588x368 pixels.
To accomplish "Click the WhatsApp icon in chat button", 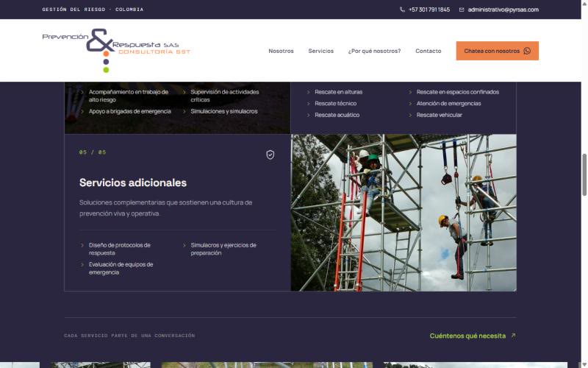I will tap(527, 51).
